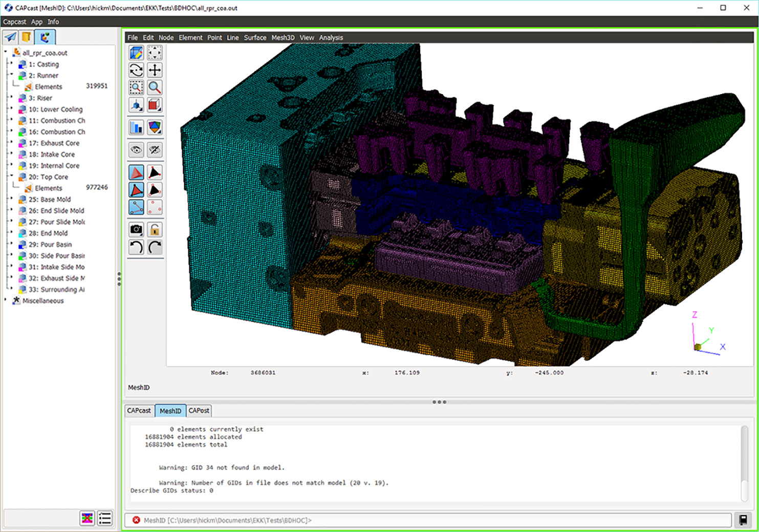Open the Info menu

click(x=53, y=22)
